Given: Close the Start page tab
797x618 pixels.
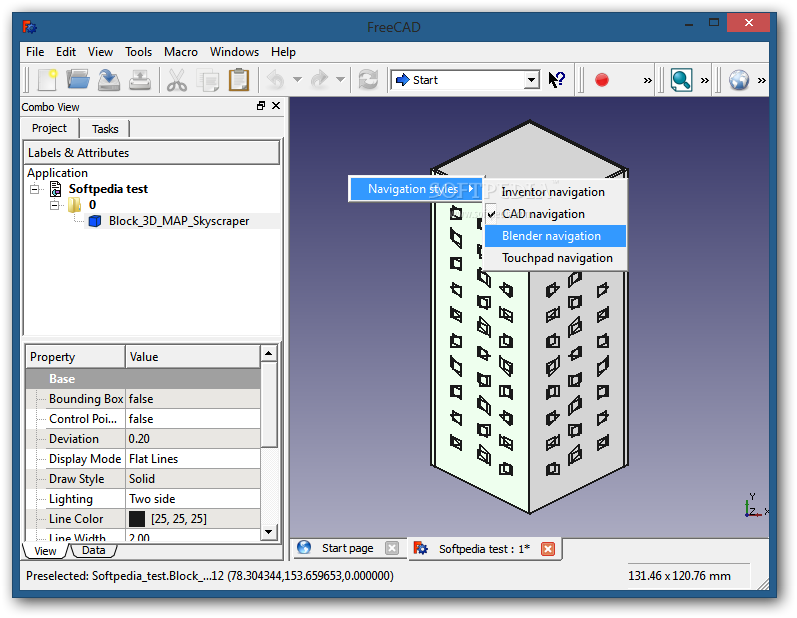Looking at the screenshot, I should (391, 548).
